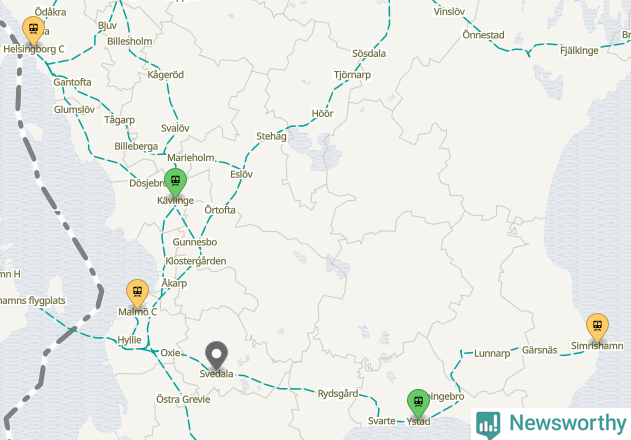
Task: Select the Svalöv station label
Action: point(175,128)
